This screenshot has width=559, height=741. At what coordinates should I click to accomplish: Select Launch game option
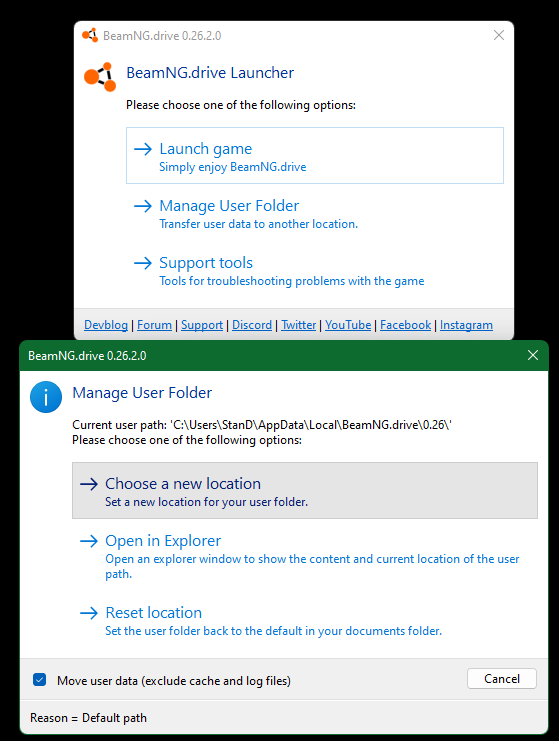pos(315,155)
